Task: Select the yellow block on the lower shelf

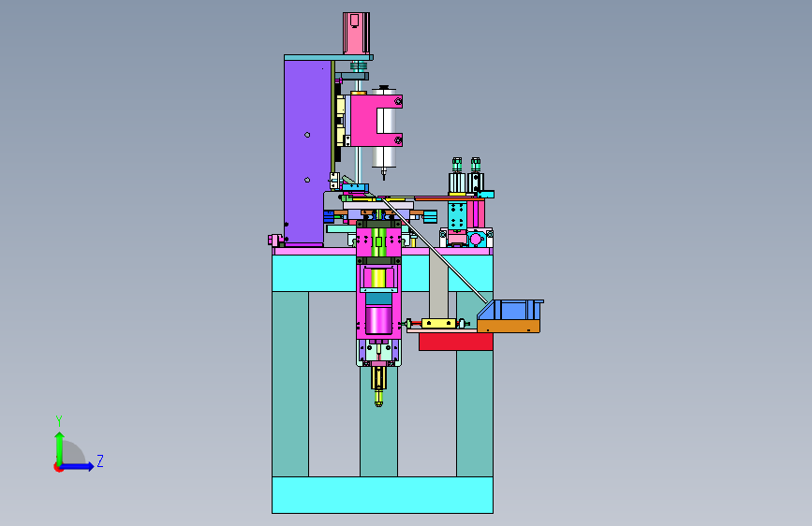Action: pos(439,324)
